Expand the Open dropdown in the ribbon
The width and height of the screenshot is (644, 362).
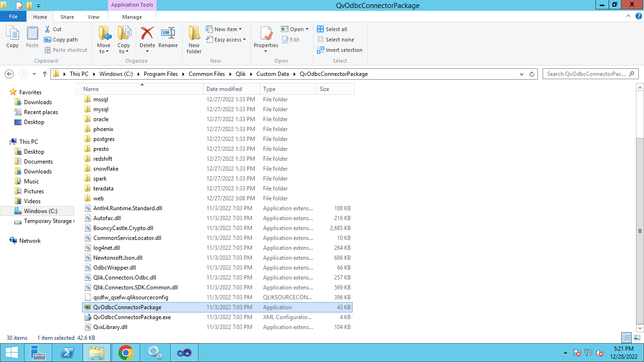coord(307,29)
